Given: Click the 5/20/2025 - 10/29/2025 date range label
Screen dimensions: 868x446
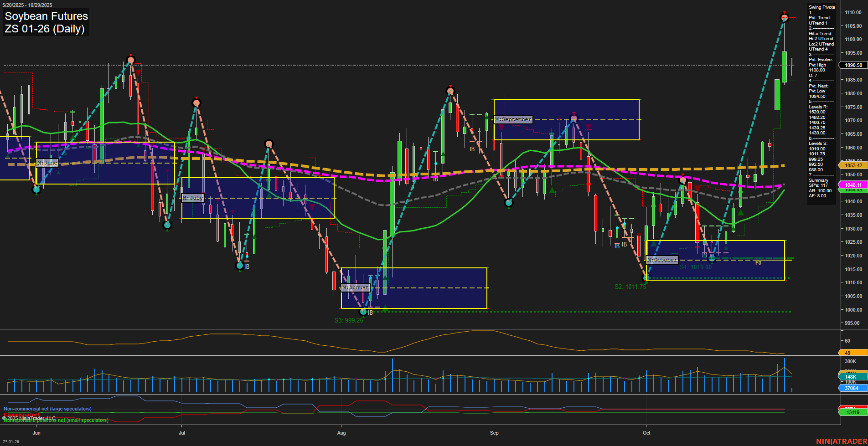Looking at the screenshot, I should [x=27, y=4].
